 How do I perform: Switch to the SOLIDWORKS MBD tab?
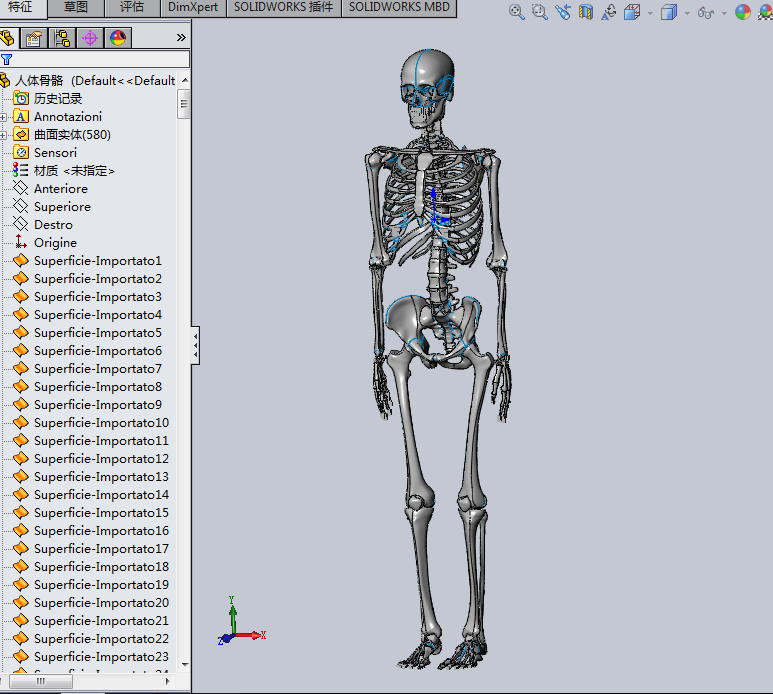point(399,7)
